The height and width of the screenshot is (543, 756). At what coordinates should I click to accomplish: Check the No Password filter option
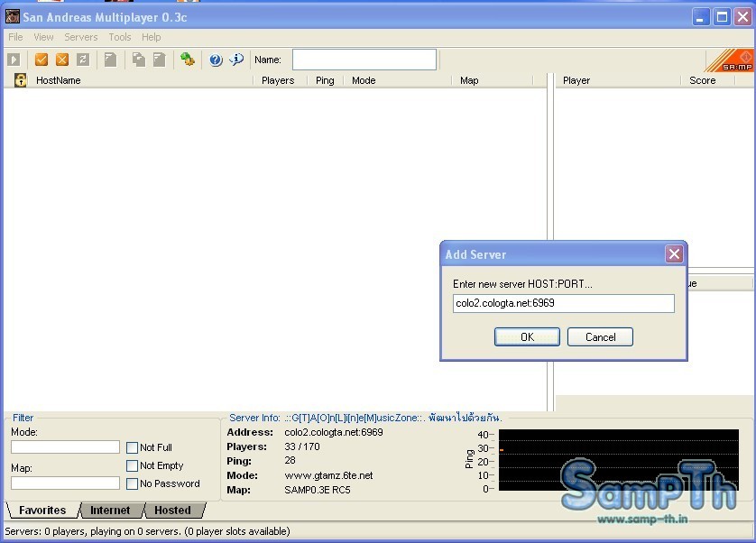[x=133, y=483]
